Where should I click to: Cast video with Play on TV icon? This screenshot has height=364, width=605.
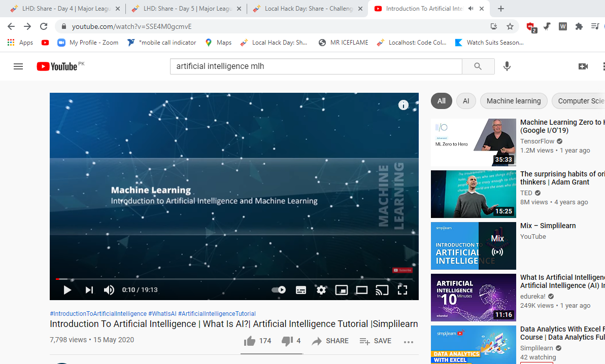coord(382,290)
